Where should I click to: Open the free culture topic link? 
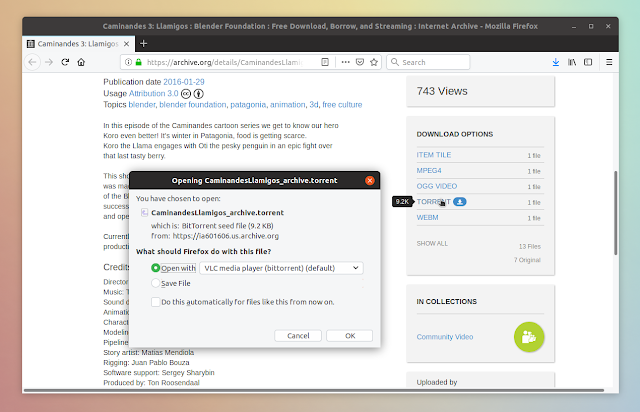point(342,105)
